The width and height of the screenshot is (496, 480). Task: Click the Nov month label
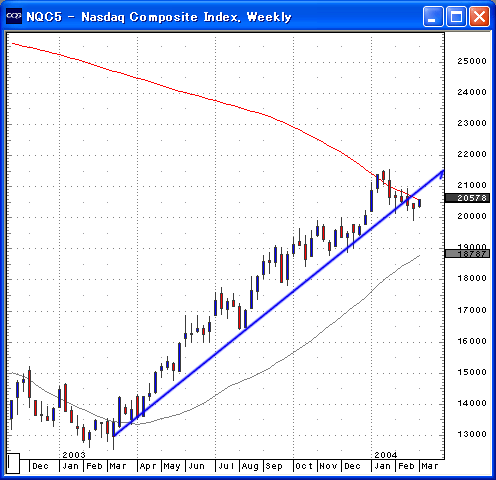click(328, 466)
